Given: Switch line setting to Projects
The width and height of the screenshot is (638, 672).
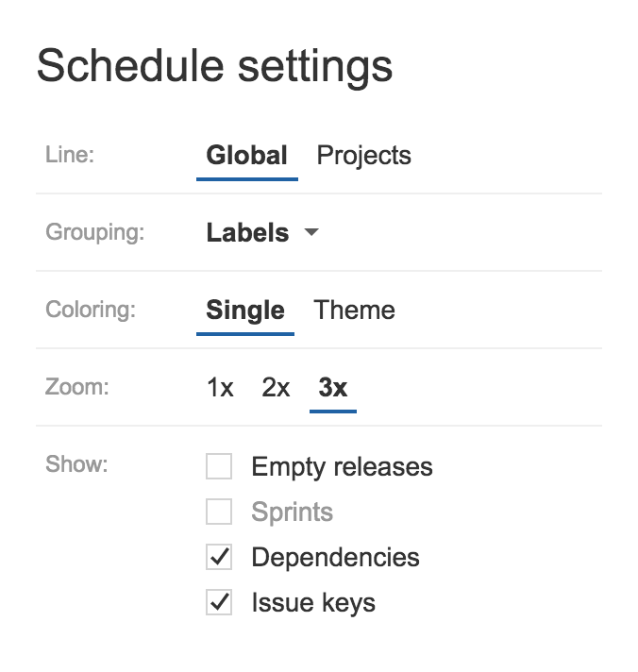Looking at the screenshot, I should coord(363,155).
